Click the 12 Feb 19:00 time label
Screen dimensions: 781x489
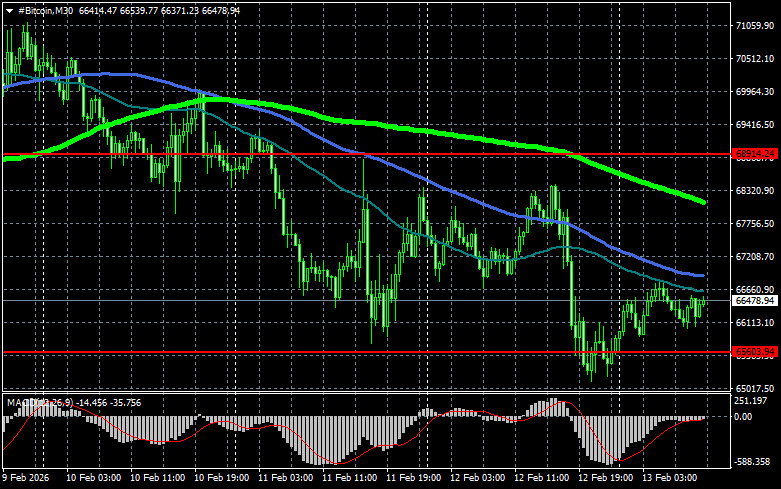click(604, 480)
